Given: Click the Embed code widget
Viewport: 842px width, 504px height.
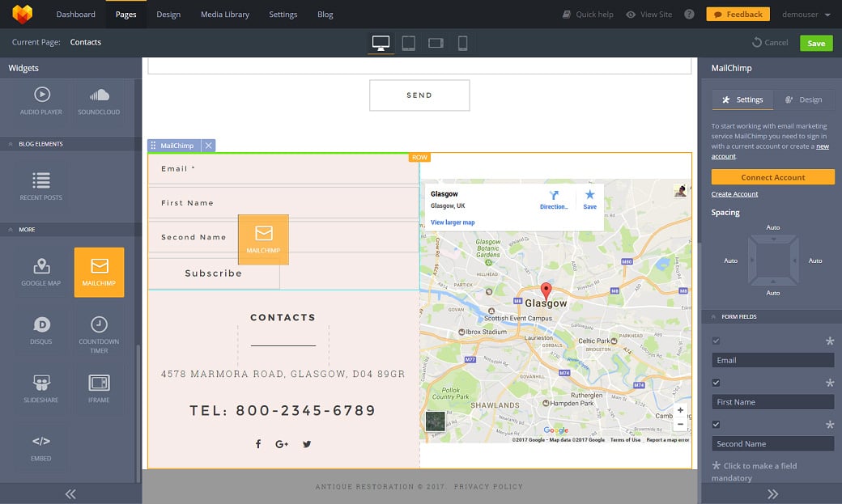Looking at the screenshot, I should click(x=41, y=447).
